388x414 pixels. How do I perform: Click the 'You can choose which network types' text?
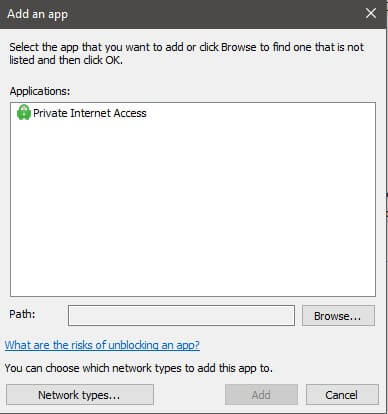[x=139, y=368]
